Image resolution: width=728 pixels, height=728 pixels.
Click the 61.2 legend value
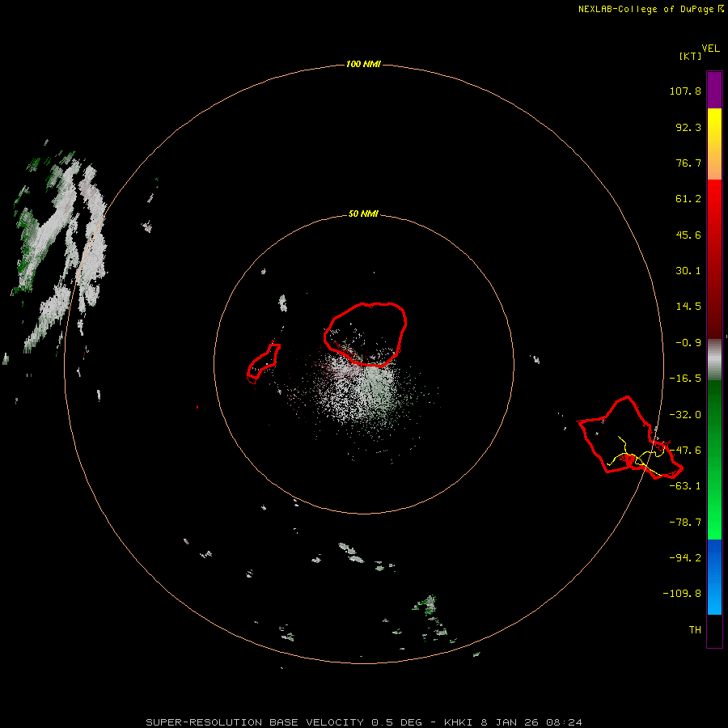coord(688,199)
